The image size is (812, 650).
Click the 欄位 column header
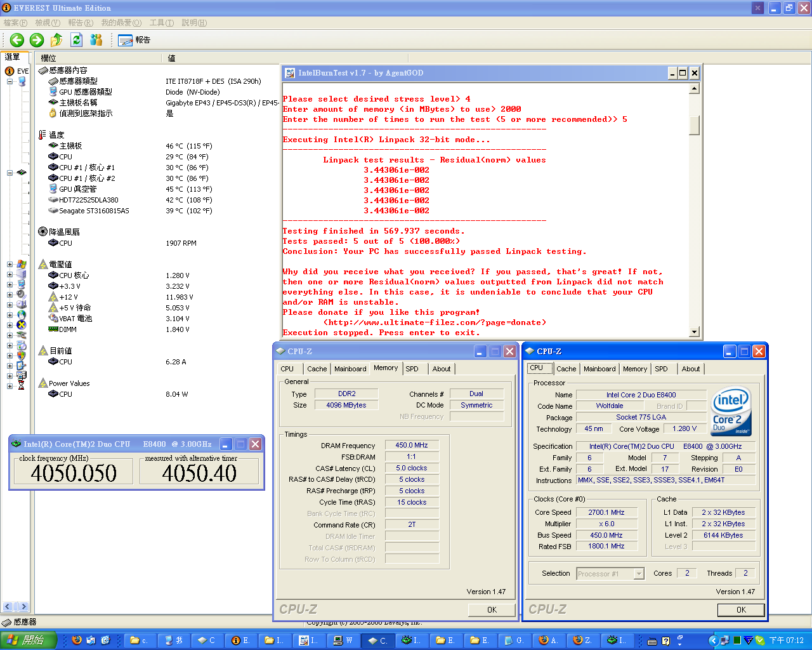tap(98, 58)
